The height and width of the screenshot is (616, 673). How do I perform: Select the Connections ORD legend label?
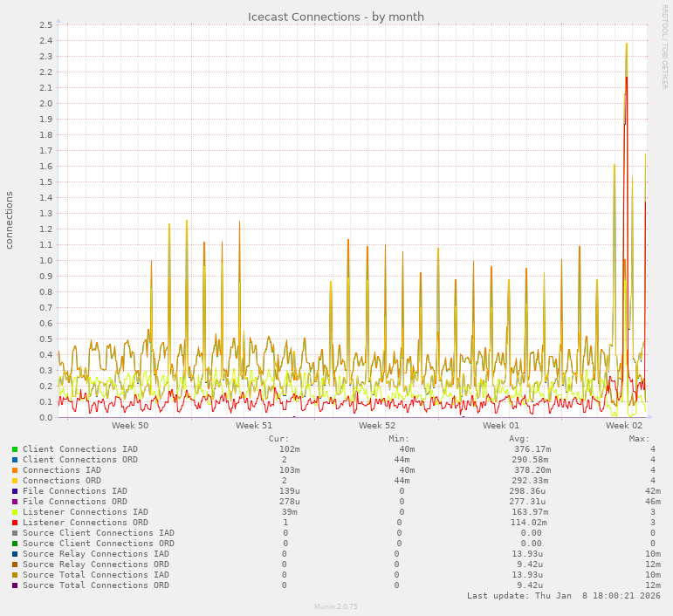(61, 481)
